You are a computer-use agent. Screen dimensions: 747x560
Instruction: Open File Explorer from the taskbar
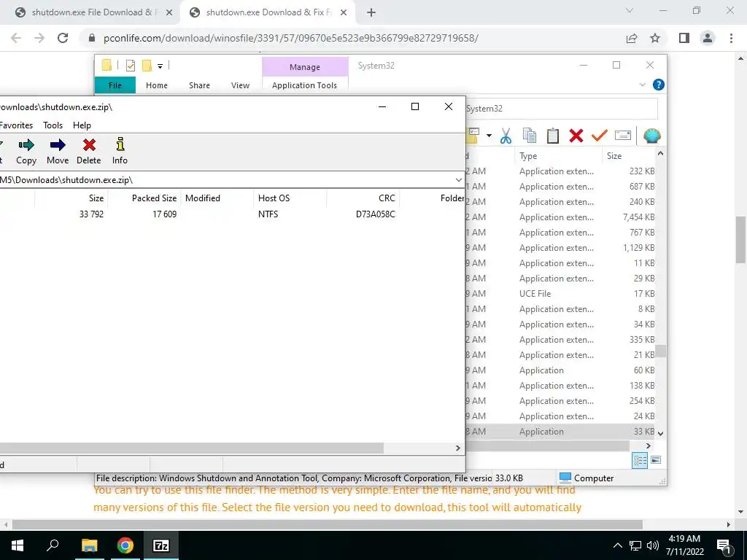(89, 545)
